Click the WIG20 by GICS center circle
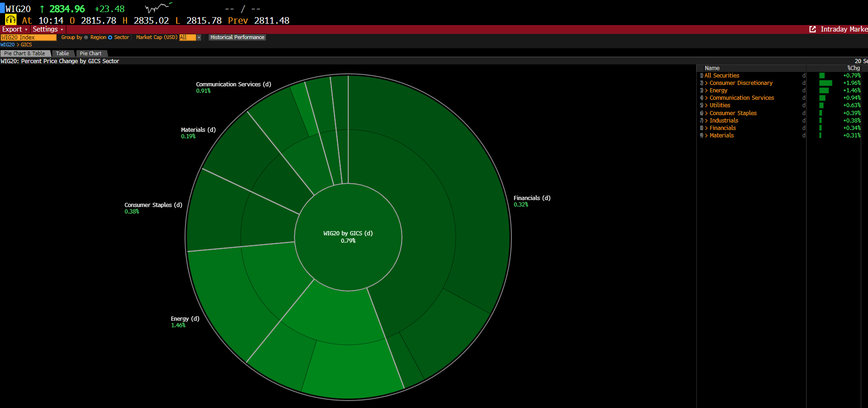Viewport: 868px width, 408px height. pyautogui.click(x=348, y=237)
